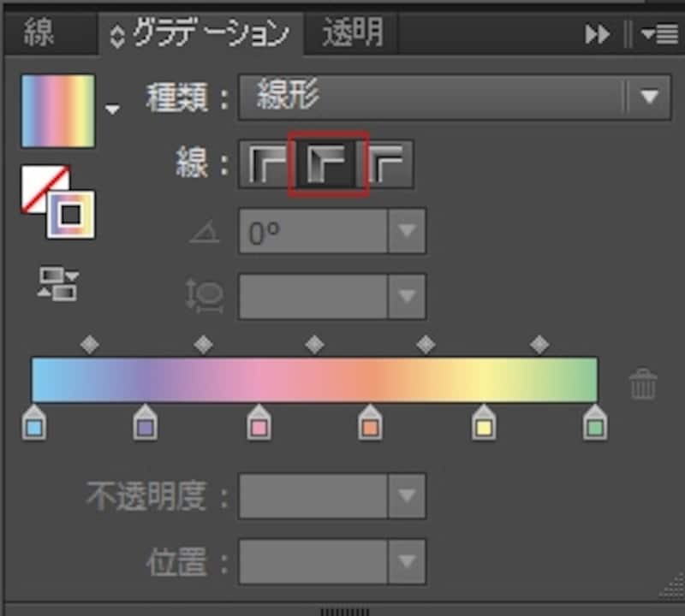The image size is (685, 616).
Task: Open the aspect ratio dropdown arrow
Action: (407, 296)
